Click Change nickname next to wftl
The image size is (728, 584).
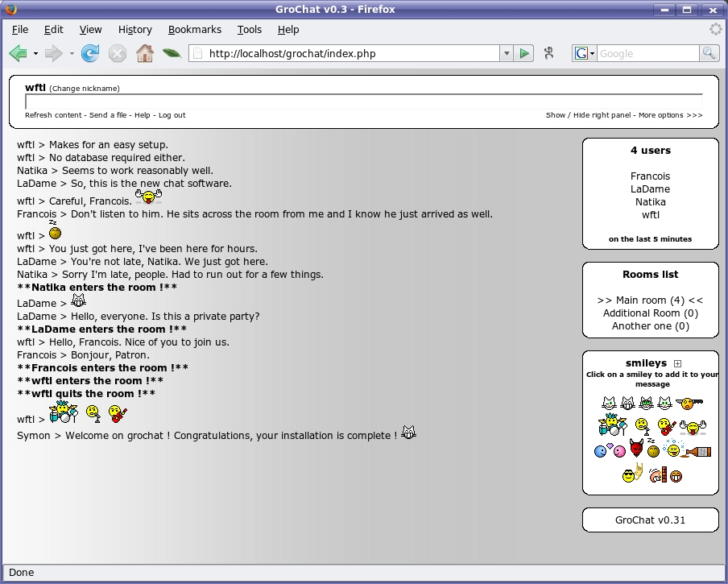tap(85, 89)
